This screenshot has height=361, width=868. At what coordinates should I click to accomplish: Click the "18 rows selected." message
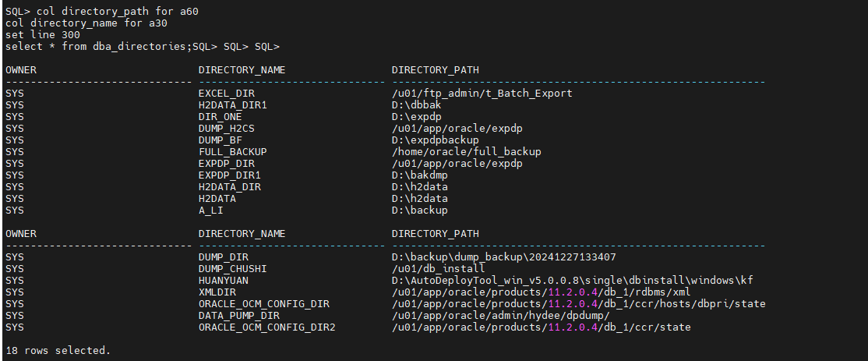click(x=58, y=351)
